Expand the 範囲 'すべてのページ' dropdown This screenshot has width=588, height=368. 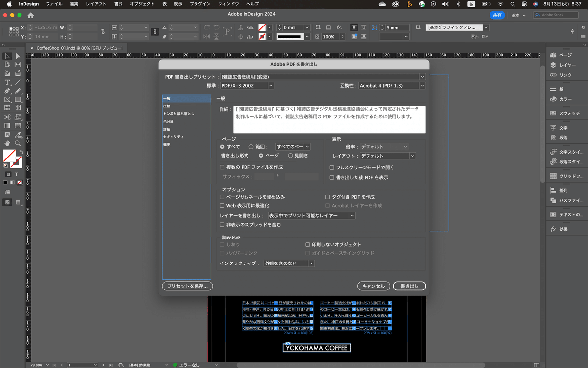[293, 147]
